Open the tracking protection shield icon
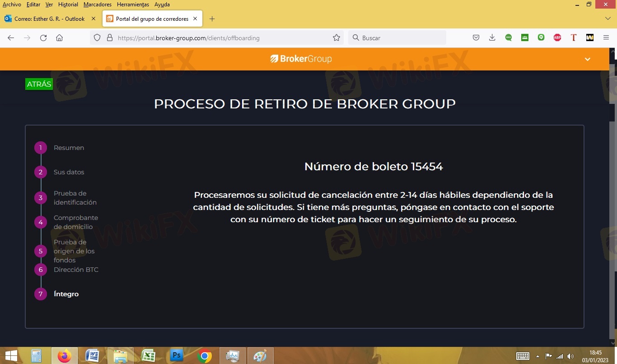Screen dimensions: 617x364 click(97, 38)
